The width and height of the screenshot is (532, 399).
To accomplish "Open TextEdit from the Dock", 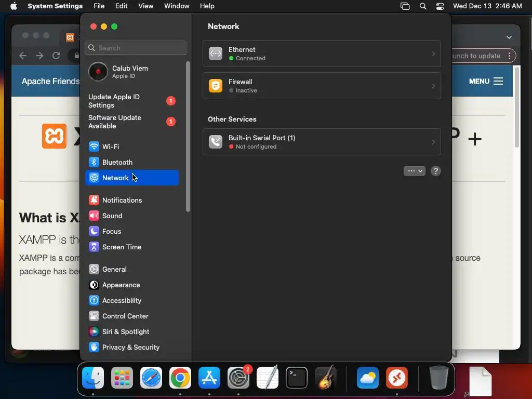I will [268, 378].
